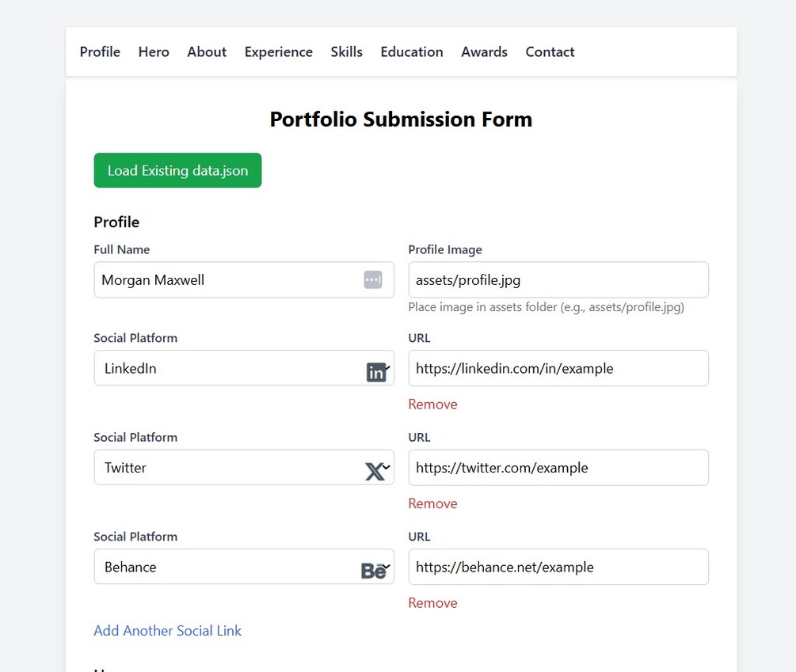The height and width of the screenshot is (672, 796).
Task: Click the Behance URL text field
Action: pyautogui.click(x=558, y=567)
